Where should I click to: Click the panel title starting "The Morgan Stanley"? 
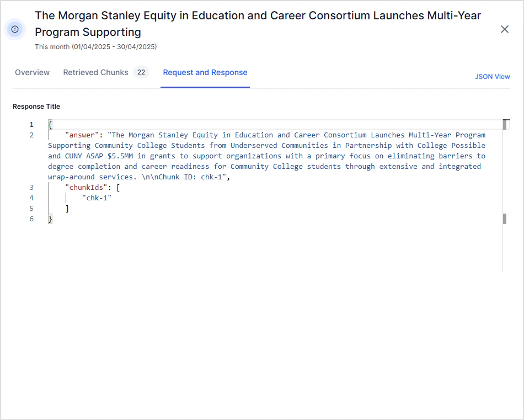pyautogui.click(x=258, y=24)
